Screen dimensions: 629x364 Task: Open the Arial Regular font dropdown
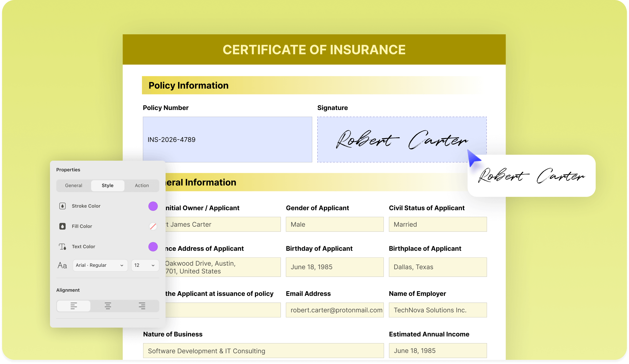[x=100, y=265]
